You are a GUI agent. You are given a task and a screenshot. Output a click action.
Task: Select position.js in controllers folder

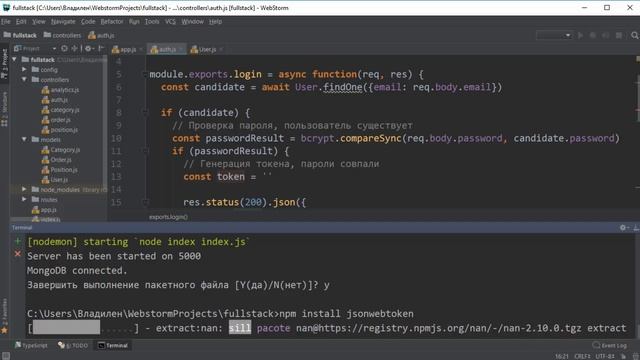coord(60,130)
